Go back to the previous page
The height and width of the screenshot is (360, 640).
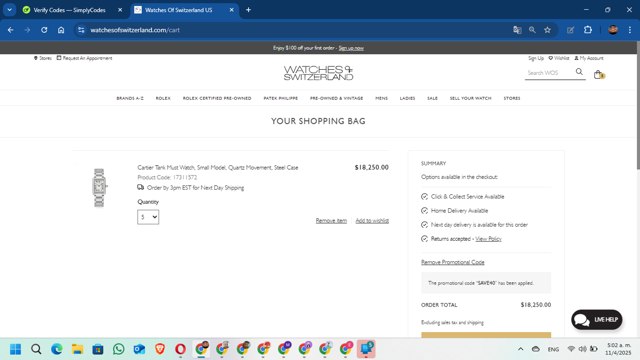(x=11, y=30)
